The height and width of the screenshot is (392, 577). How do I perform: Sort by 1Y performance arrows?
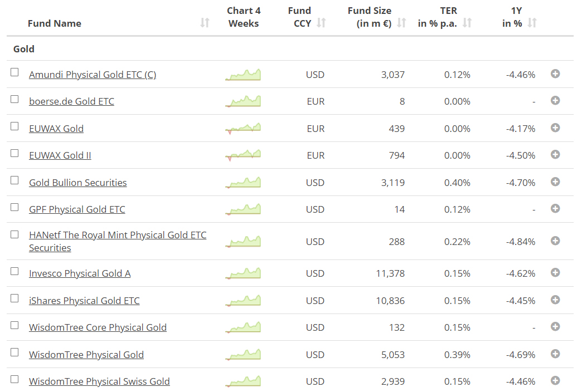(x=532, y=23)
